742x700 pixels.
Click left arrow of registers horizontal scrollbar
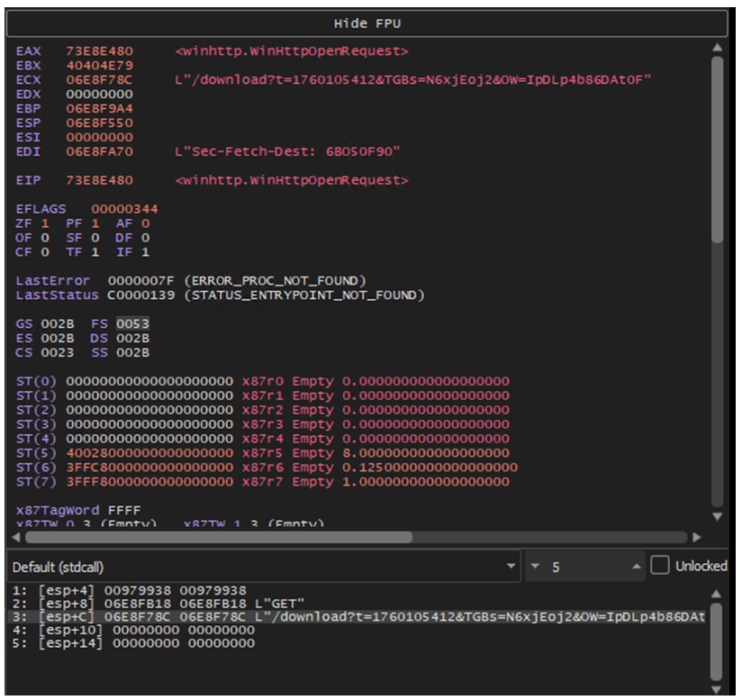point(17,537)
